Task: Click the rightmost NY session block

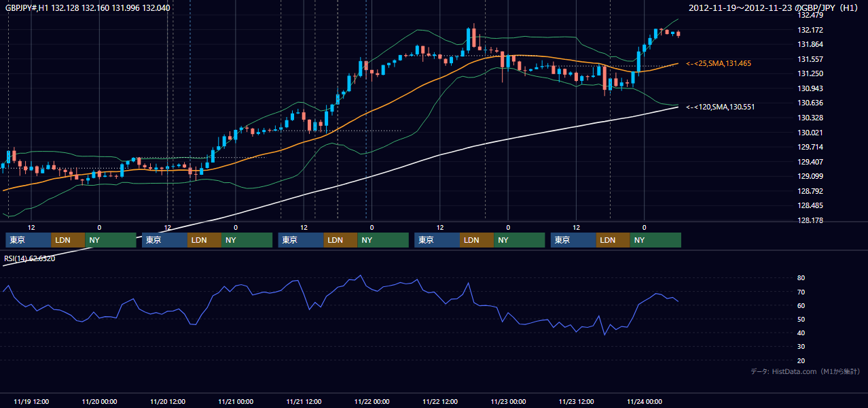Action: (x=655, y=240)
